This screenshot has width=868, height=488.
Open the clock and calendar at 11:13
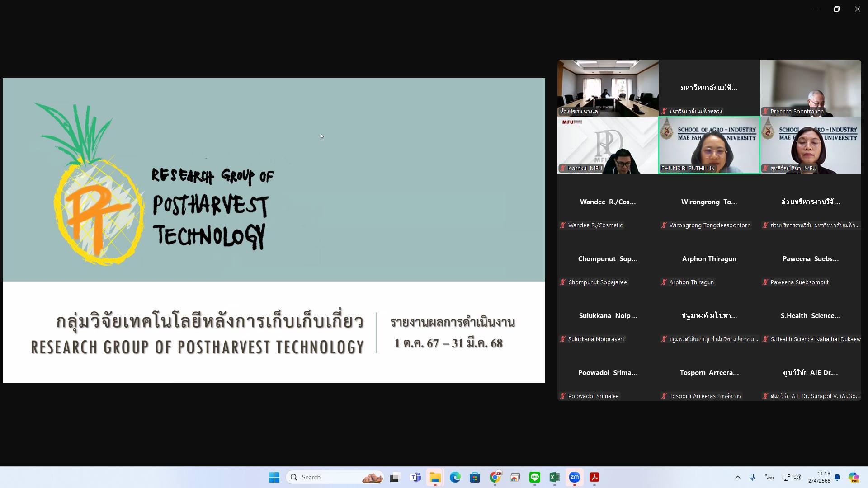click(x=819, y=477)
